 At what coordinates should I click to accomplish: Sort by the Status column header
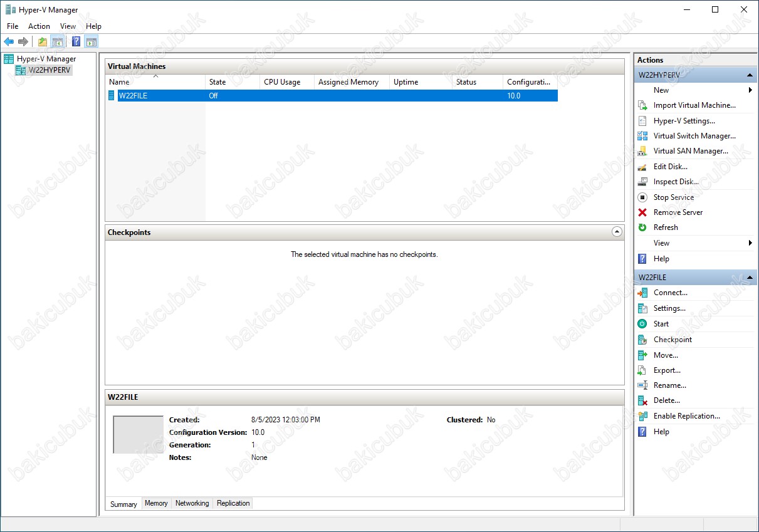click(x=477, y=82)
